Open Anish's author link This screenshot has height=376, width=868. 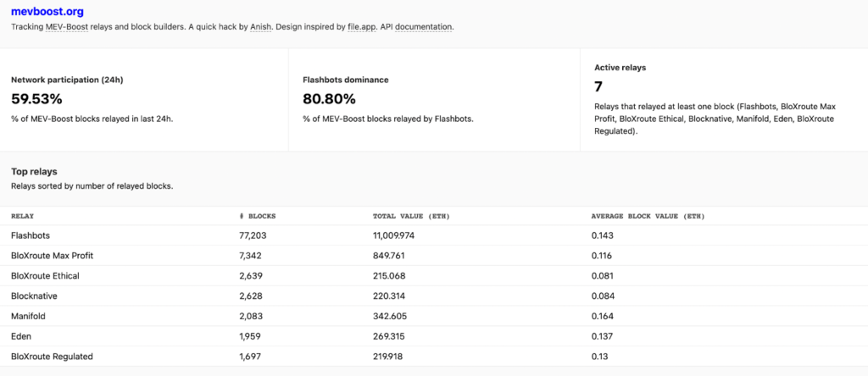259,26
